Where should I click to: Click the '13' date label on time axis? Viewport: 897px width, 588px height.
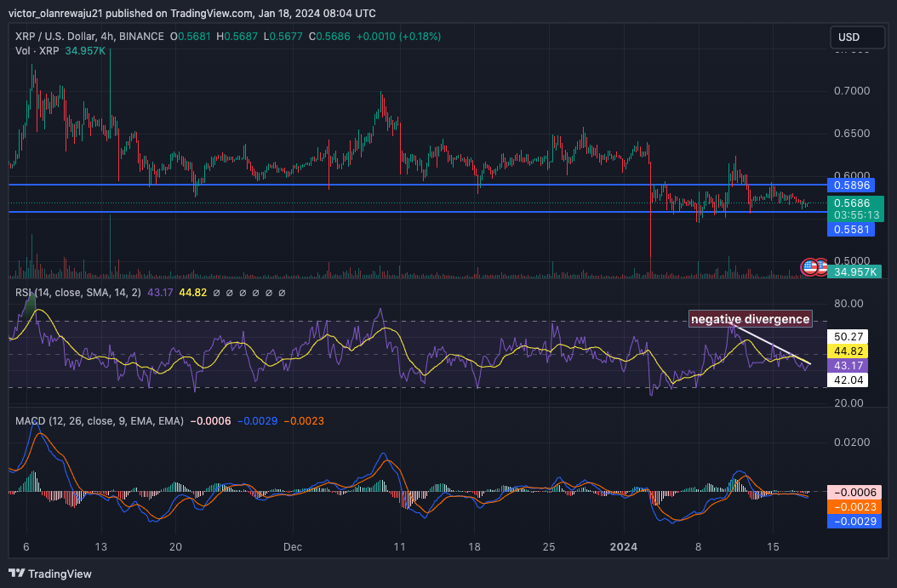click(x=100, y=547)
